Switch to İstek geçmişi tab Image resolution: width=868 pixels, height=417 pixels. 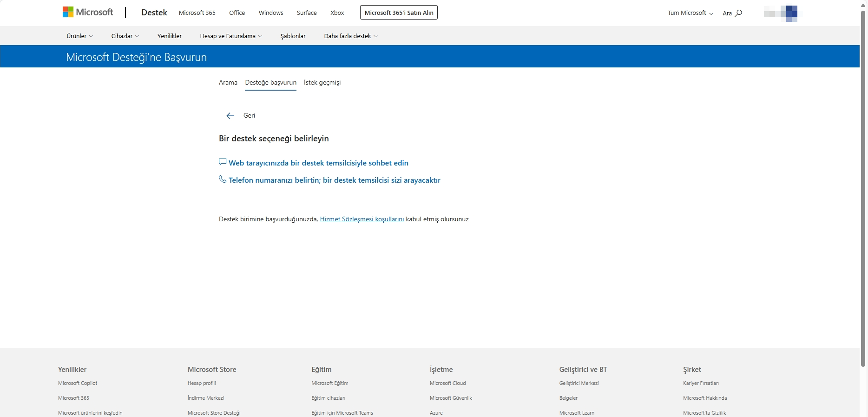(322, 83)
